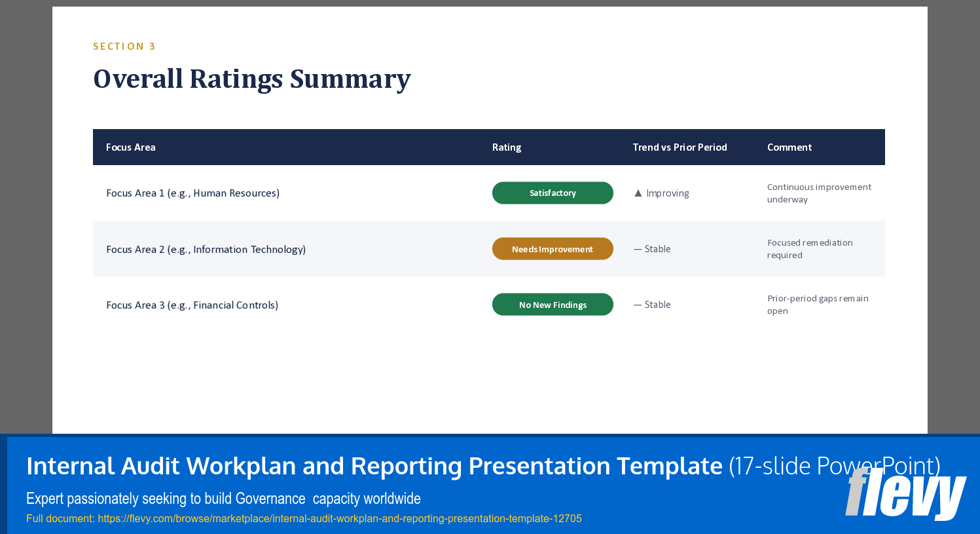This screenshot has height=534, width=980.
Task: Click 'Stable' trend in Information Technology row
Action: [x=657, y=249]
